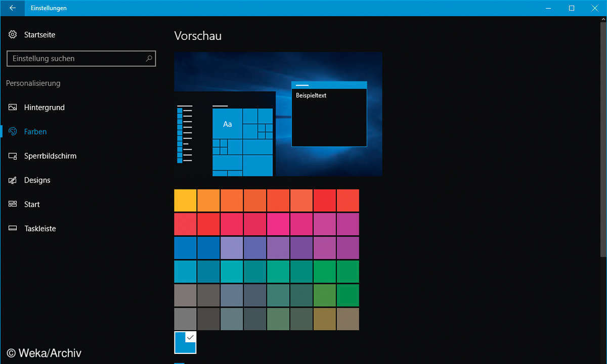Image resolution: width=607 pixels, height=364 pixels.
Task: Choose the last red-orange swatch in the top row
Action: pyautogui.click(x=348, y=201)
